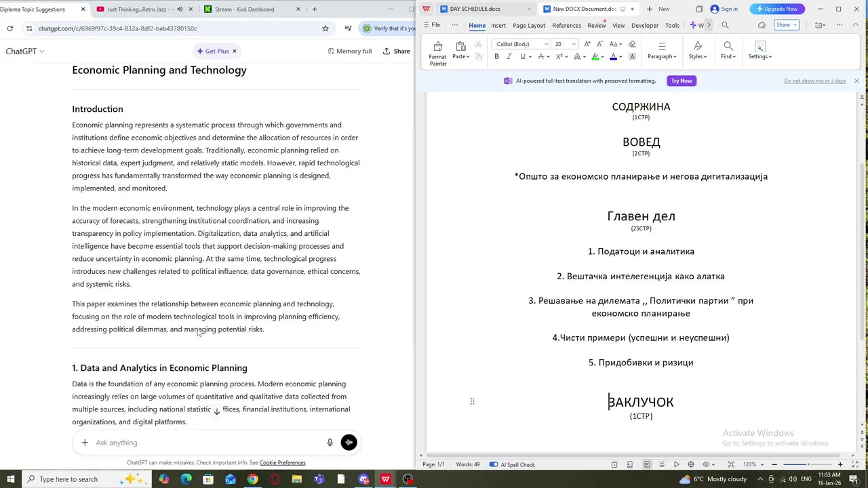Reload the ChatGPT browser page
This screenshot has width=868, height=488.
point(9,28)
